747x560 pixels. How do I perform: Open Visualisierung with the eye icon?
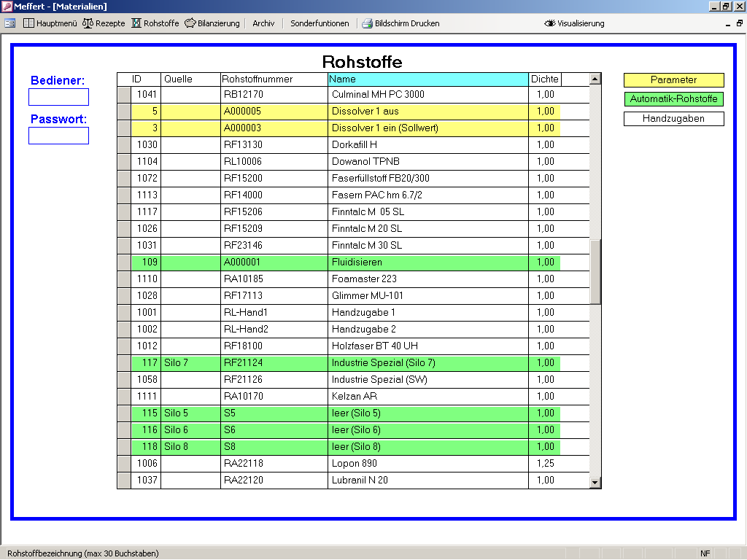click(x=574, y=23)
